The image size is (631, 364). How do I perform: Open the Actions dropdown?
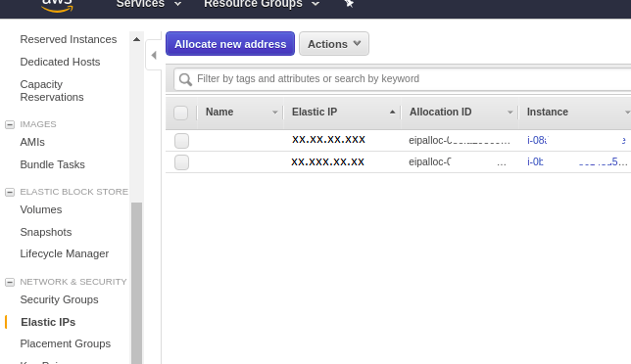point(334,44)
